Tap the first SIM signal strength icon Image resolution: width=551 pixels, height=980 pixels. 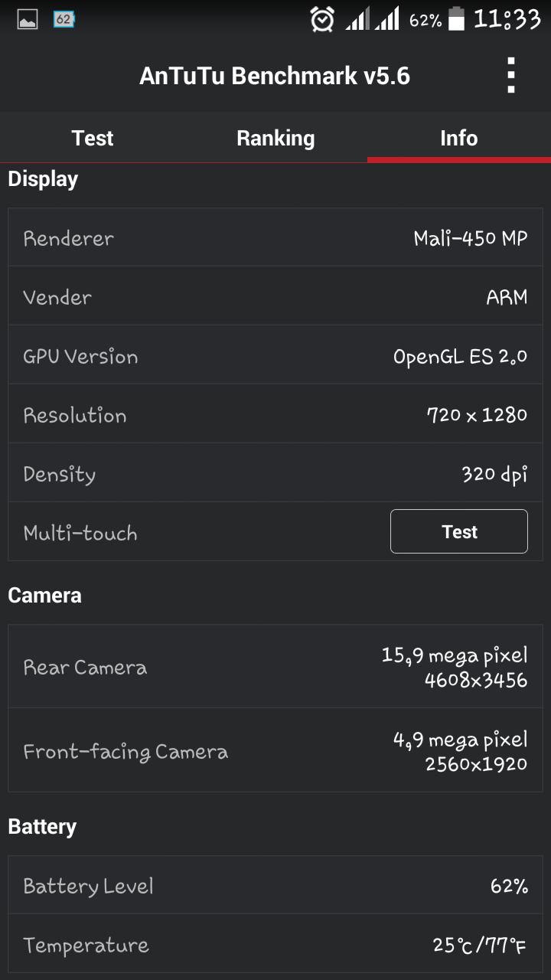coord(357,18)
